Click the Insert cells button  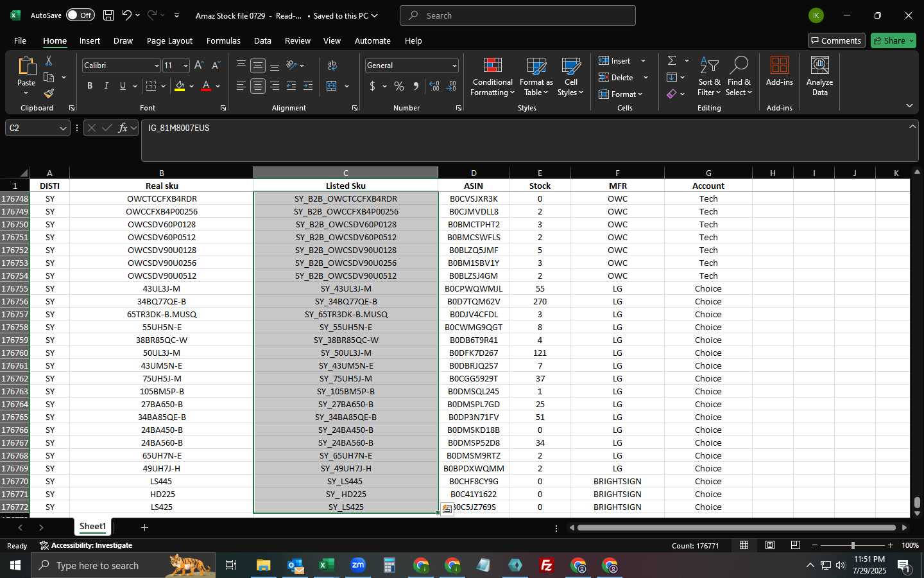click(x=615, y=60)
